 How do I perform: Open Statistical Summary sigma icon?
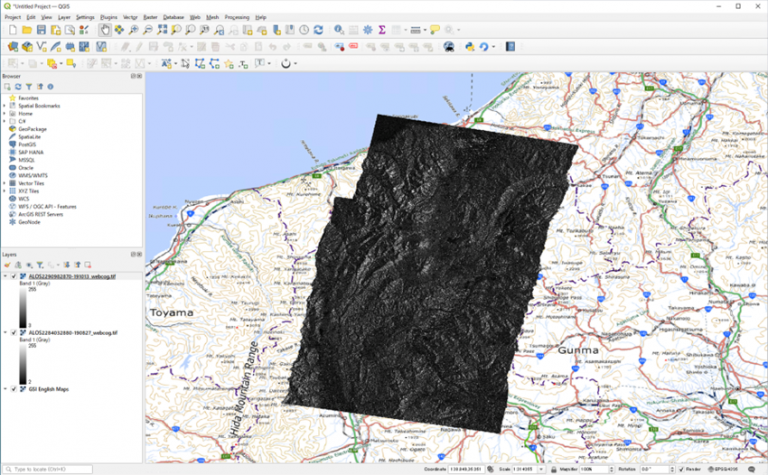tap(382, 30)
